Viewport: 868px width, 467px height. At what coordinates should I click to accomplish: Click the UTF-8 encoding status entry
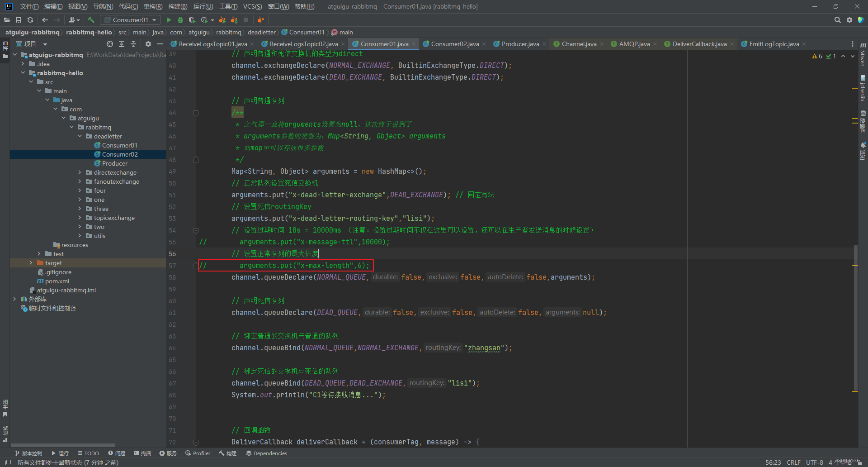[814, 462]
